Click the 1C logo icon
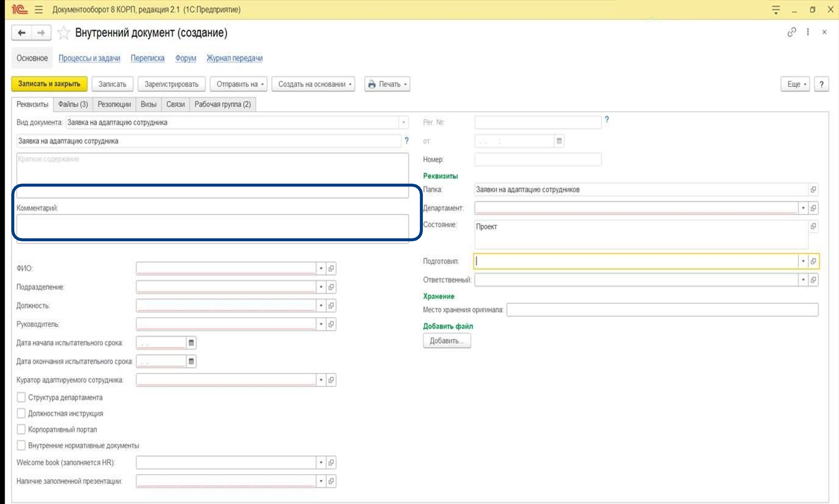 (19, 10)
